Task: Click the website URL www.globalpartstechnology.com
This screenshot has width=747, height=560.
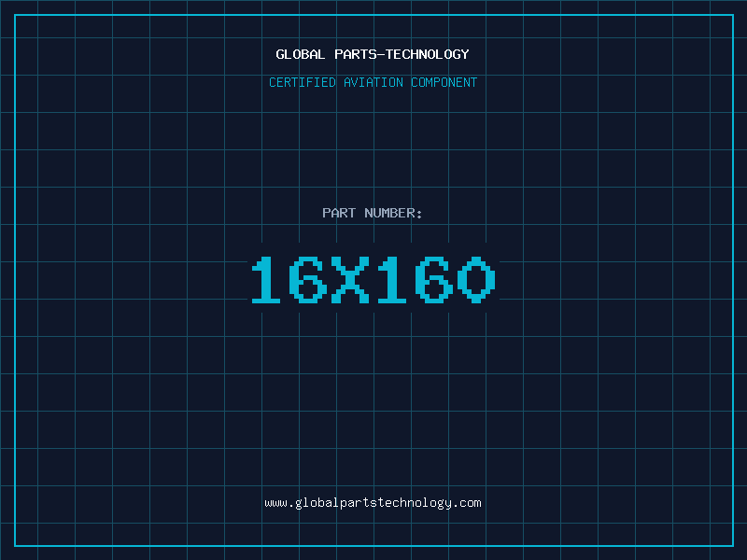Action: (373, 503)
